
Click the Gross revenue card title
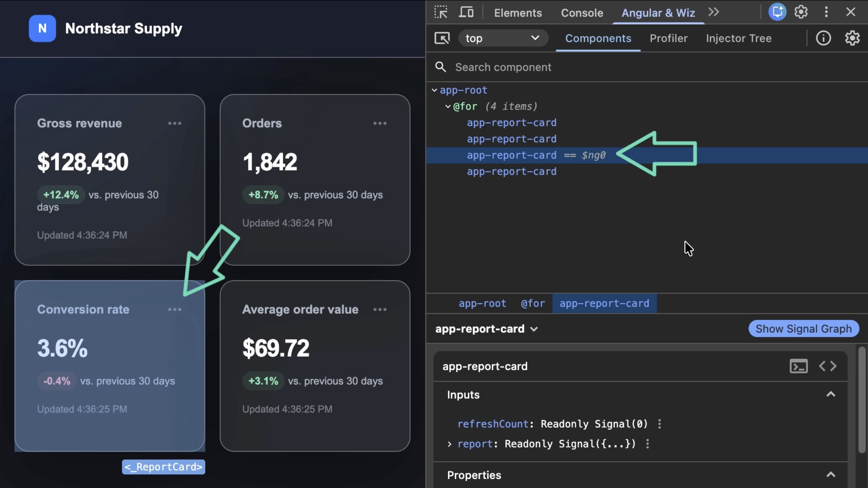79,123
